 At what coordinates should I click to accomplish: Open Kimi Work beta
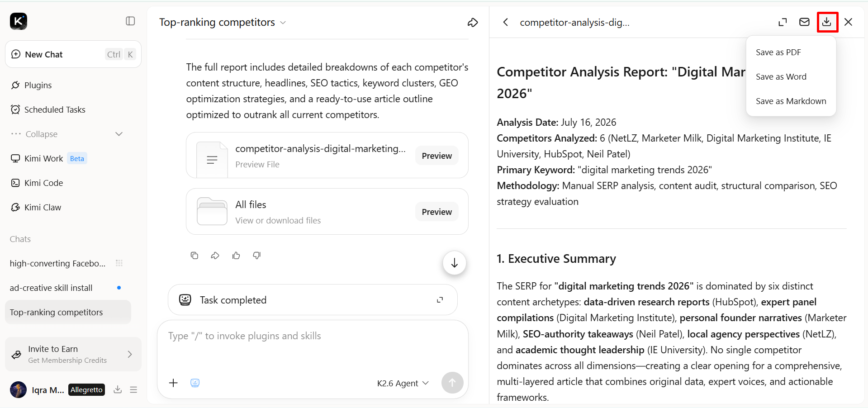pos(49,158)
